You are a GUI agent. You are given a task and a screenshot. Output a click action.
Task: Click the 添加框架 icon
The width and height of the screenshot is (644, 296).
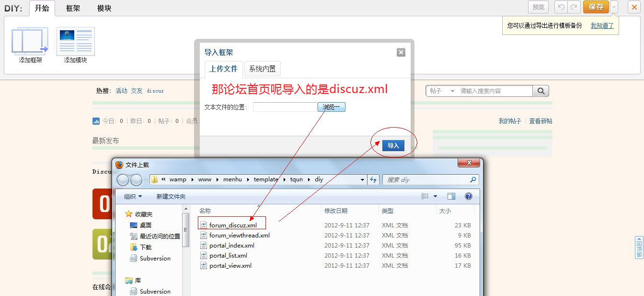point(30,42)
